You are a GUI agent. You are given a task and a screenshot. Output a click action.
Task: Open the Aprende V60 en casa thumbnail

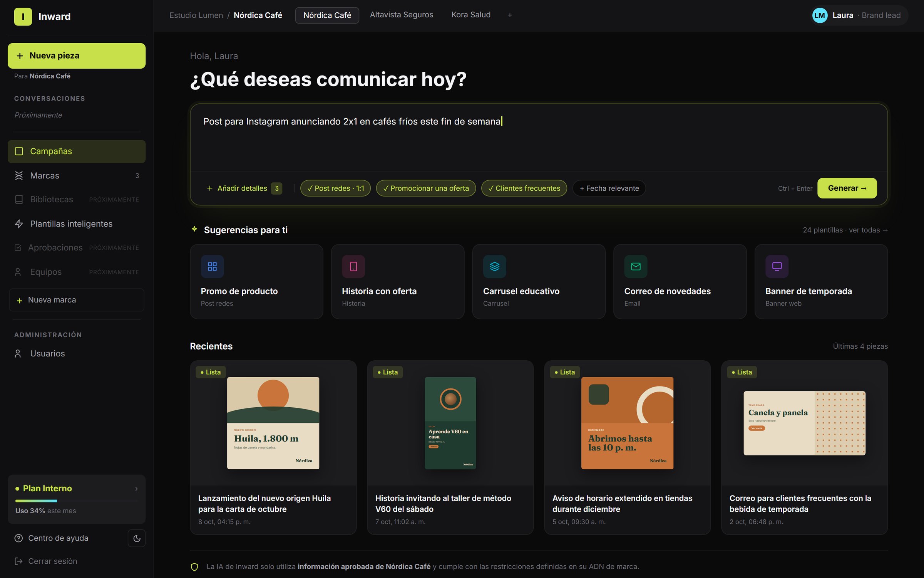click(450, 423)
